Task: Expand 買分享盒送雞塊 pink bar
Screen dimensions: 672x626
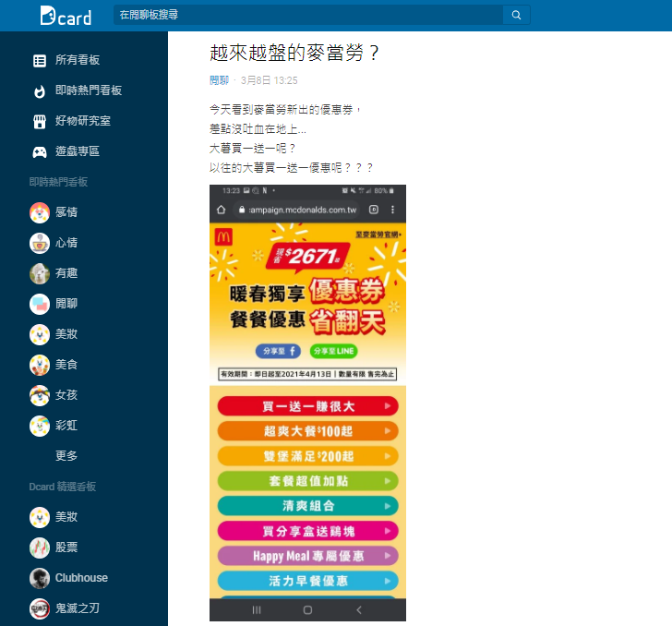Action: click(307, 531)
